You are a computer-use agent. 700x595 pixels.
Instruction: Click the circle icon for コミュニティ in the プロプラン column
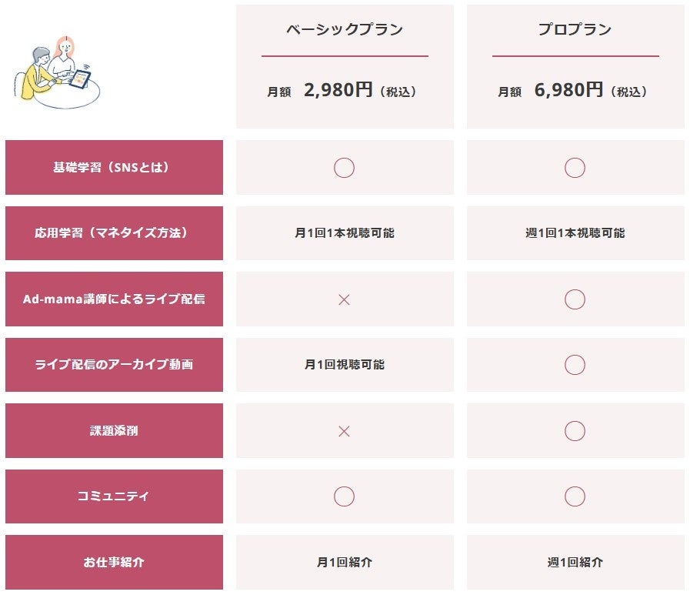click(575, 496)
